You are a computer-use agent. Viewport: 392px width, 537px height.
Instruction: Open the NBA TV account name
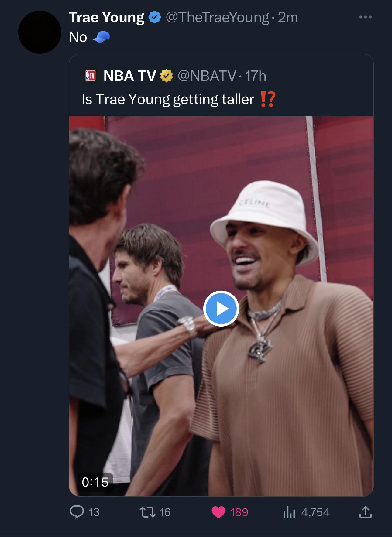coord(130,76)
